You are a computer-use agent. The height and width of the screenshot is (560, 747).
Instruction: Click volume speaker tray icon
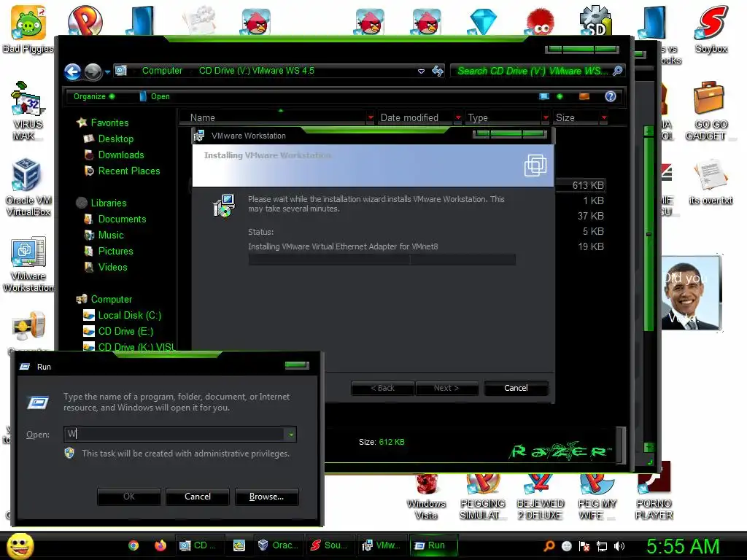(619, 546)
